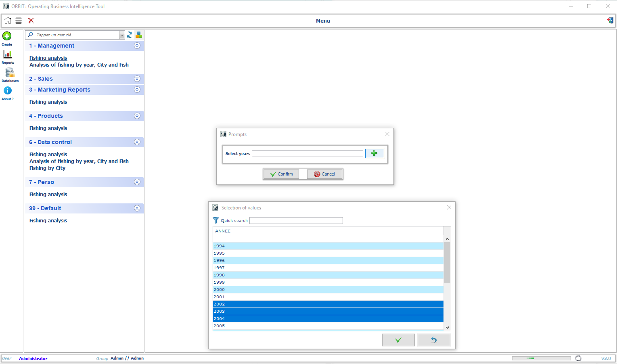Click the highlighted 2004 row
Screen dimensions: 617x364
(x=328, y=318)
